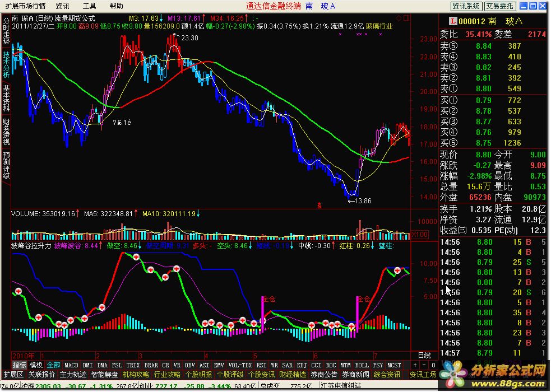Screen dimensions: 551x392
Task: Click the red L stock marker icon
Action: coord(453,21)
